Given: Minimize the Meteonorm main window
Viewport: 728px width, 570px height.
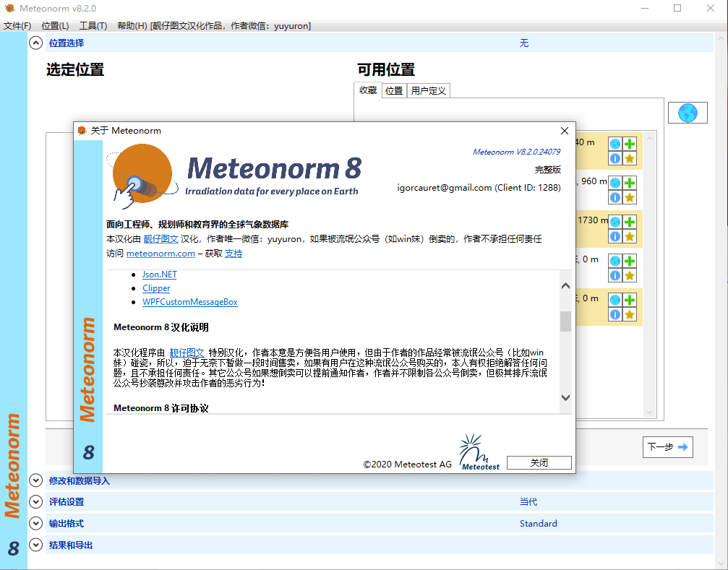Looking at the screenshot, I should point(645,9).
